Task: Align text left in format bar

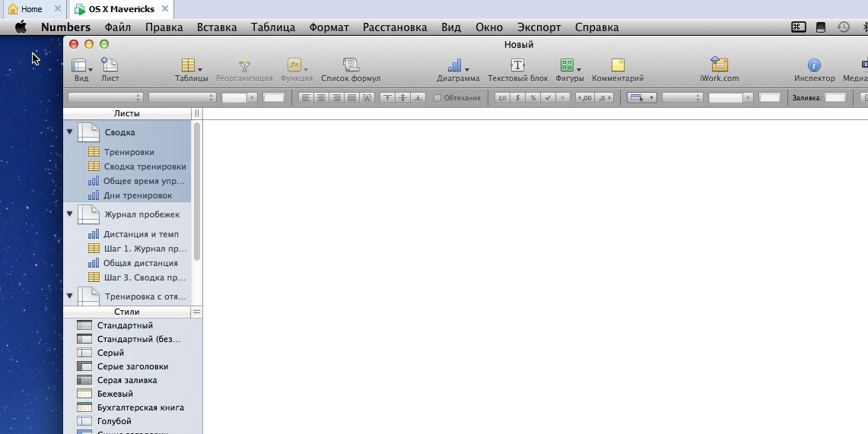Action: (306, 98)
